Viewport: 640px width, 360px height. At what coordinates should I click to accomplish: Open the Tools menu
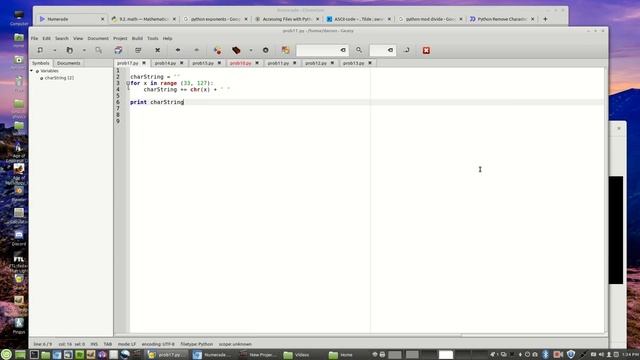(153, 38)
